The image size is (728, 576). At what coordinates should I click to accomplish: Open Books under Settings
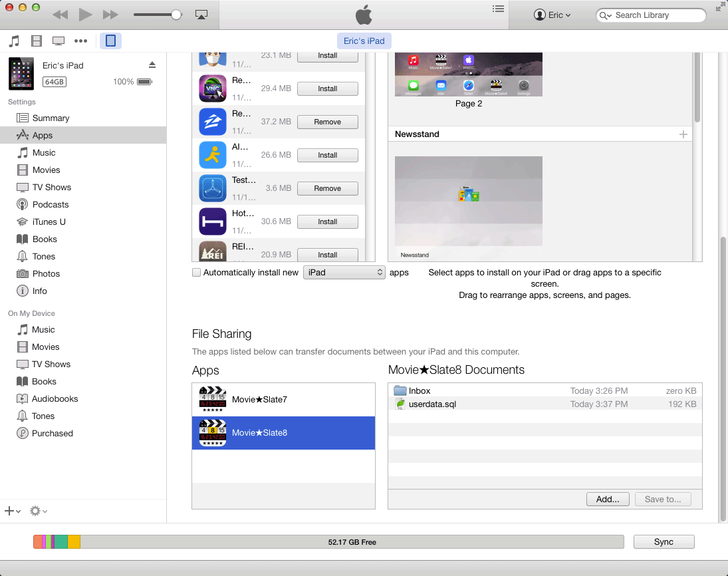[83, 239]
